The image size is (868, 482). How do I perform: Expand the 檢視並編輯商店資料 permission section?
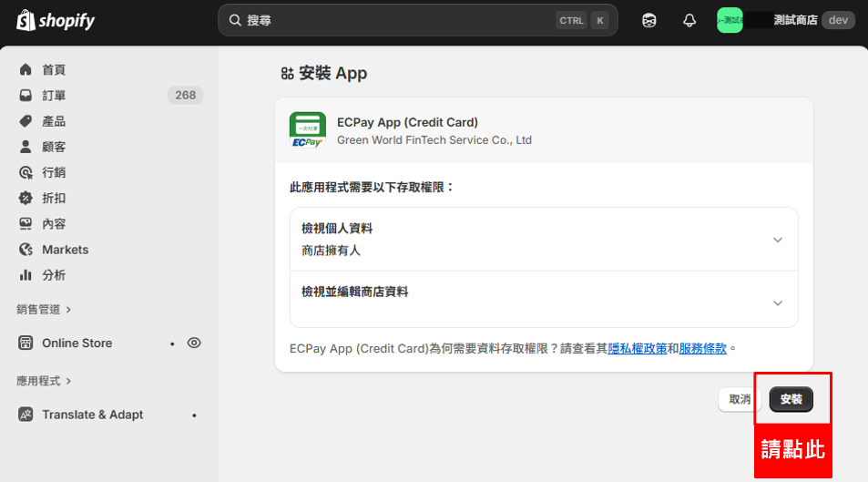777,303
